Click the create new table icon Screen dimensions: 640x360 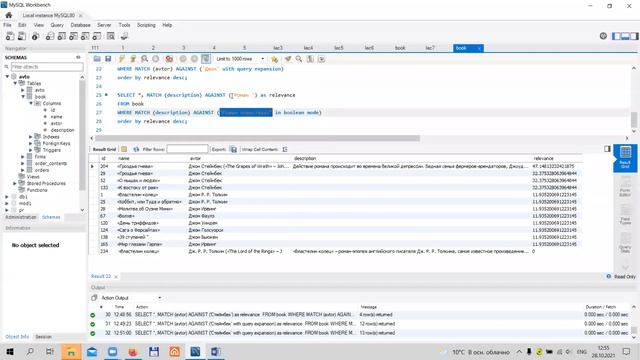(x=62, y=36)
